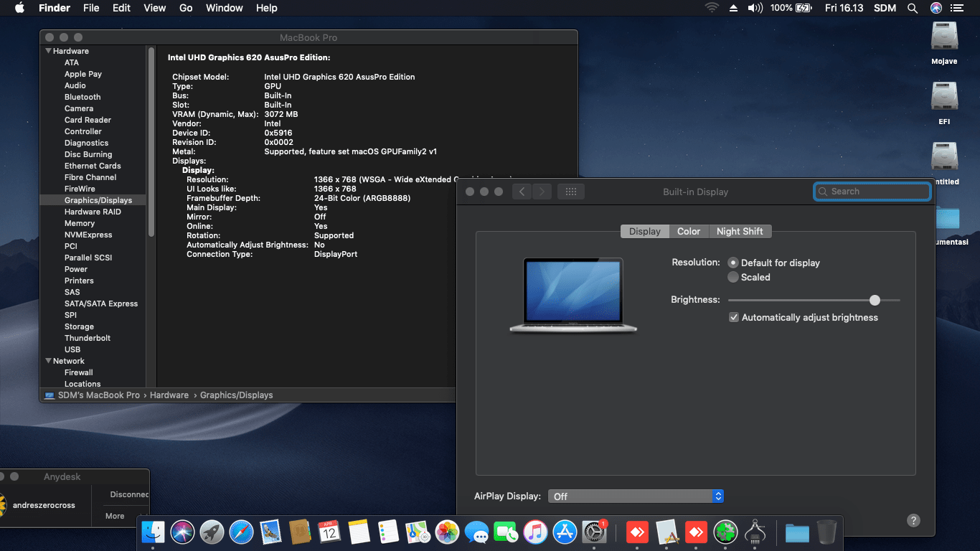Open Clover Configurator from the Dock
Viewport: 980px width, 551px height.
[x=726, y=532]
